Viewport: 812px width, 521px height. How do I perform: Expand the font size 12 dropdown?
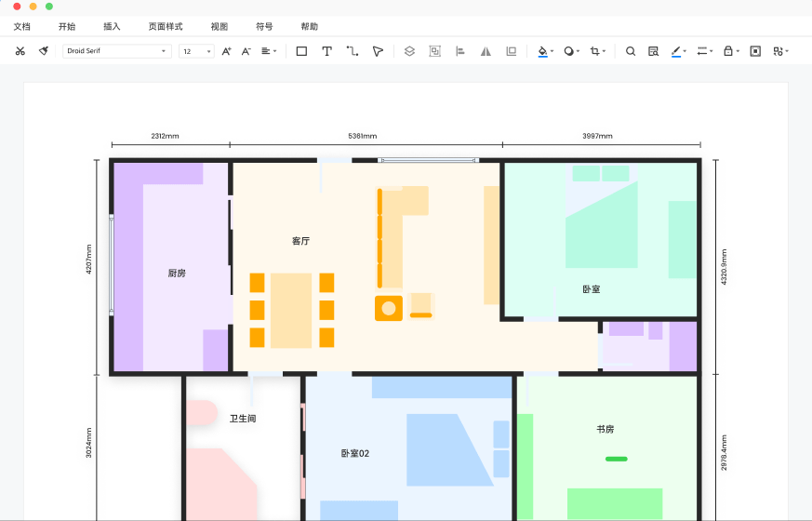(197, 51)
